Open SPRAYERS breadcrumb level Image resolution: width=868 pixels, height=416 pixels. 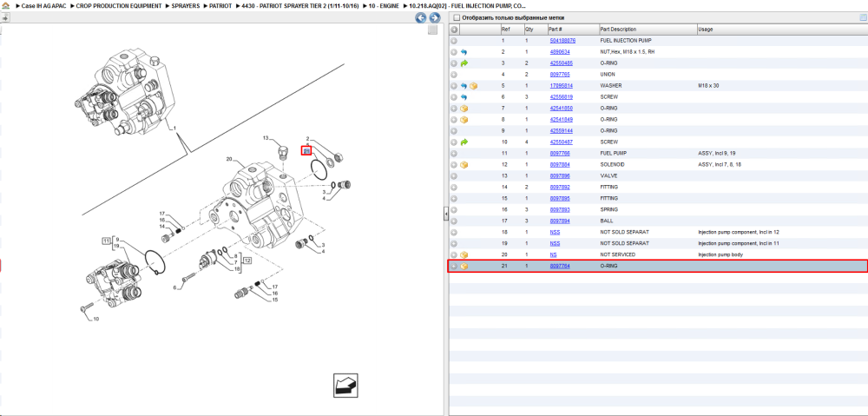(x=186, y=5)
